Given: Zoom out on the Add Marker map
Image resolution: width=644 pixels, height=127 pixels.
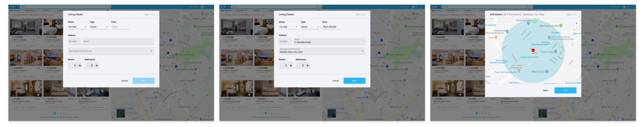Looking at the screenshot, I should [576, 28].
